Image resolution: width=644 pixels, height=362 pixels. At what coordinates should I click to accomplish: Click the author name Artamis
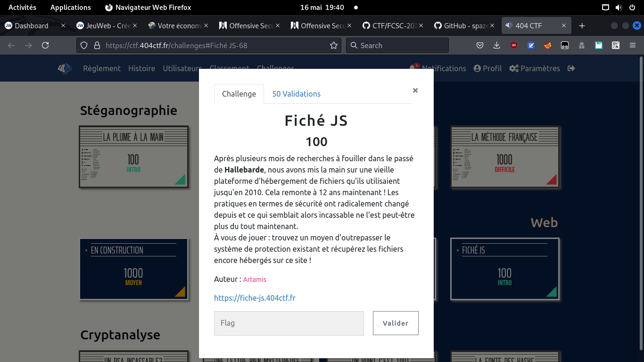255,280
